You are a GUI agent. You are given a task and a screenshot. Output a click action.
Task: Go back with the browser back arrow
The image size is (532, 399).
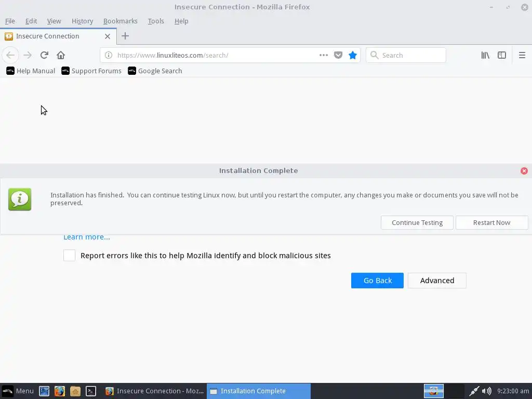10,55
